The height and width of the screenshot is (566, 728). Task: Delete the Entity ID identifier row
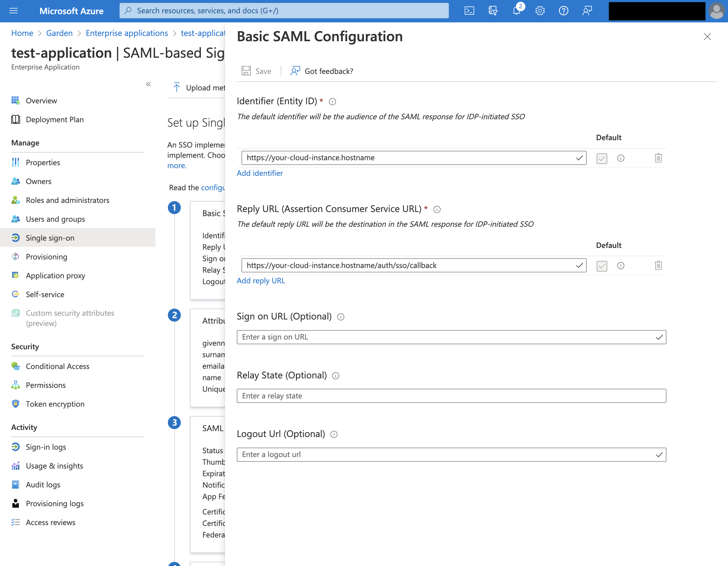tap(658, 158)
